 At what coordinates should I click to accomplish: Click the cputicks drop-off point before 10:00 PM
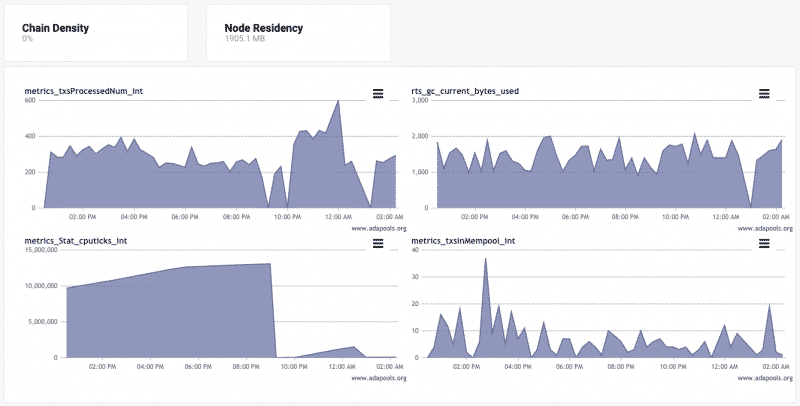(271, 265)
